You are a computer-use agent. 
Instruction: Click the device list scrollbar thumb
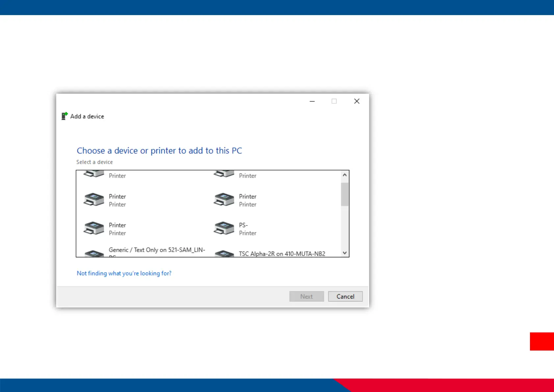click(344, 194)
